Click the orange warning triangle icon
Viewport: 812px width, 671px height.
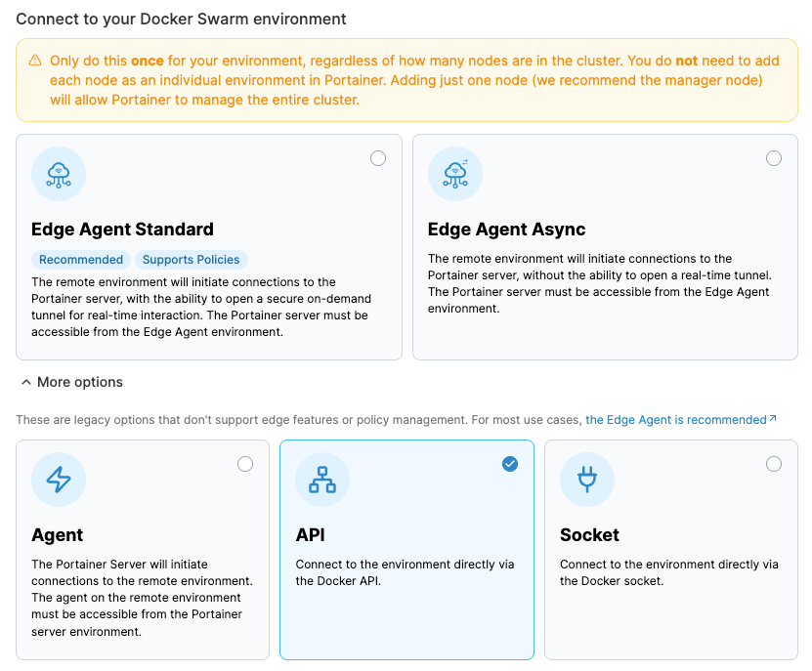tap(35, 61)
